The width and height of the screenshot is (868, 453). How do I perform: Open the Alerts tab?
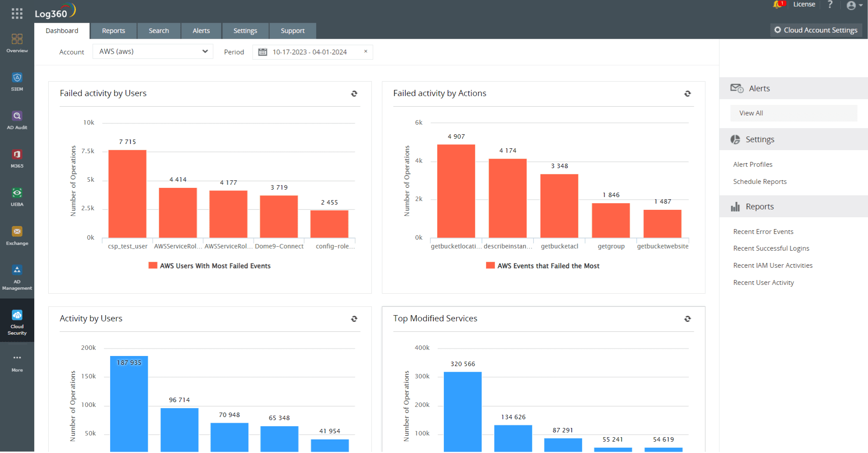tap(201, 31)
